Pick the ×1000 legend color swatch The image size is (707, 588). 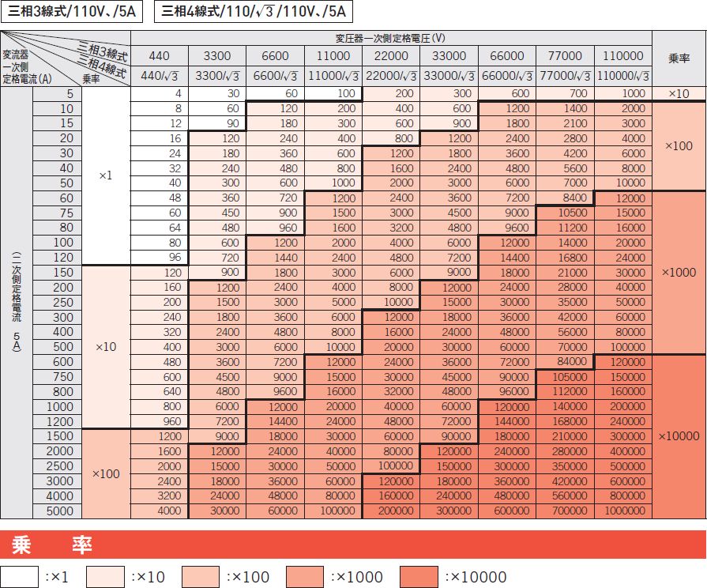coord(305,576)
